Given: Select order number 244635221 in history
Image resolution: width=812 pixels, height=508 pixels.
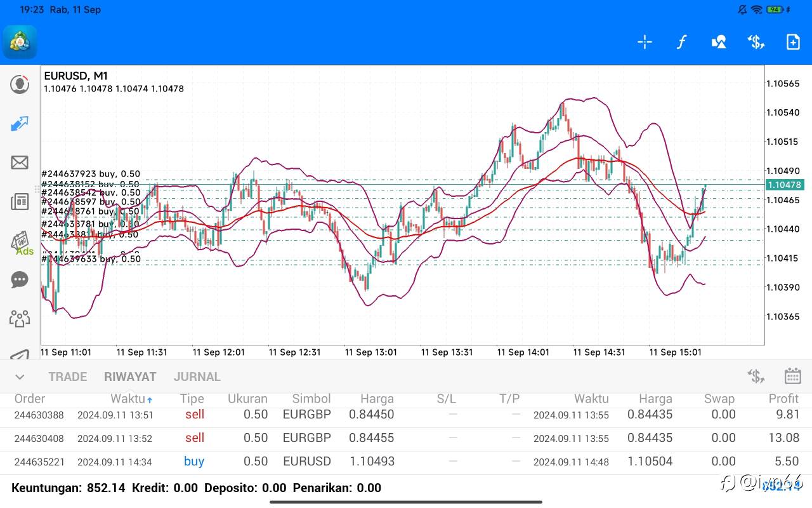Looking at the screenshot, I should 39,462.
